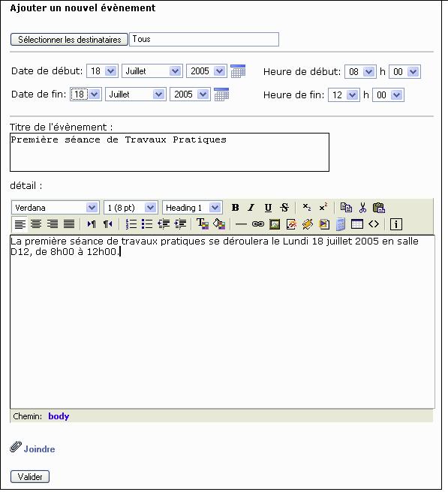Expand the Heading 1 style dropdown
The height and width of the screenshot is (492, 448).
pos(192,208)
